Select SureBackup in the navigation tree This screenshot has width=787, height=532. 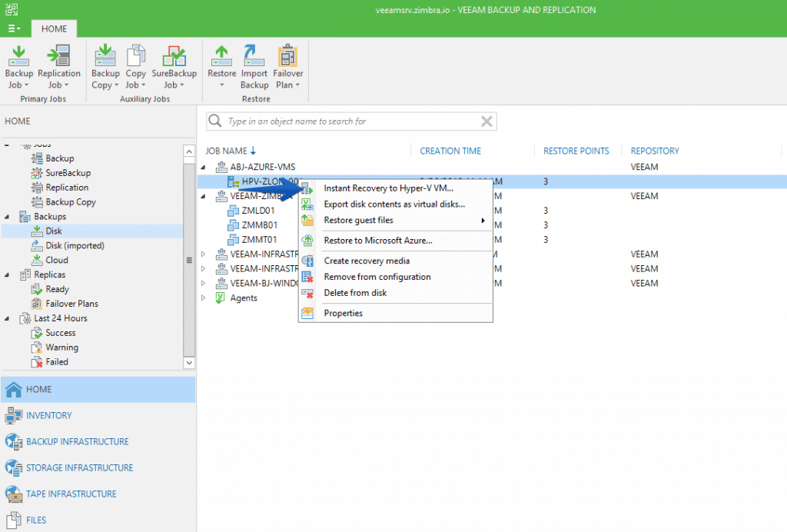tap(68, 173)
